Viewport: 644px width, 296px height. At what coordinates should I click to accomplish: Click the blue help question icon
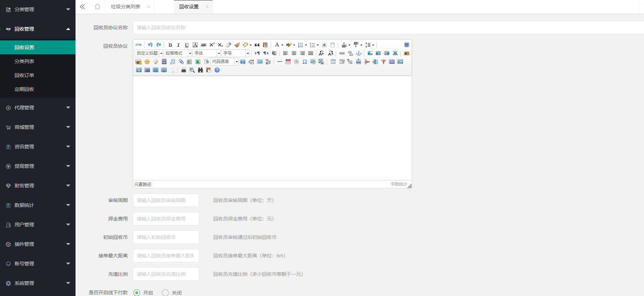pos(217,70)
